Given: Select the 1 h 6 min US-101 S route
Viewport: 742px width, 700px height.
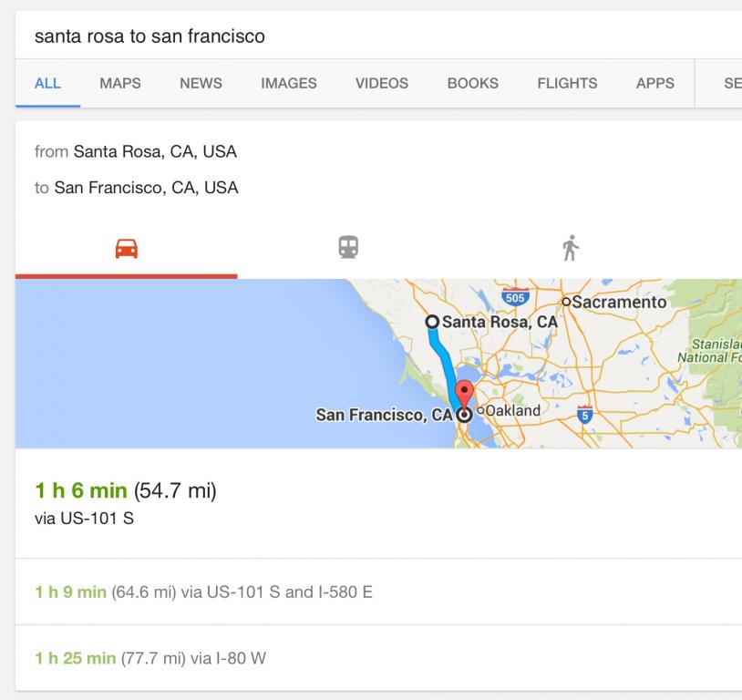Looking at the screenshot, I should pos(126,503).
